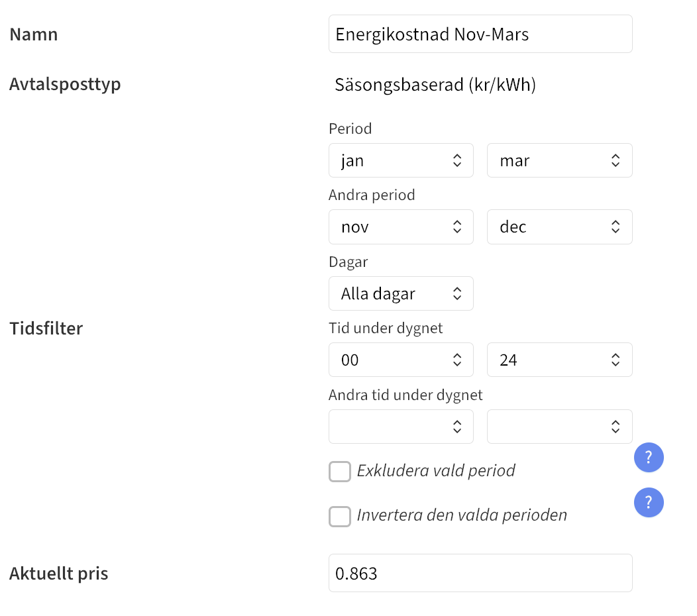Click the Invertera den valda perioden label
The image size is (697, 616).
[x=462, y=515]
